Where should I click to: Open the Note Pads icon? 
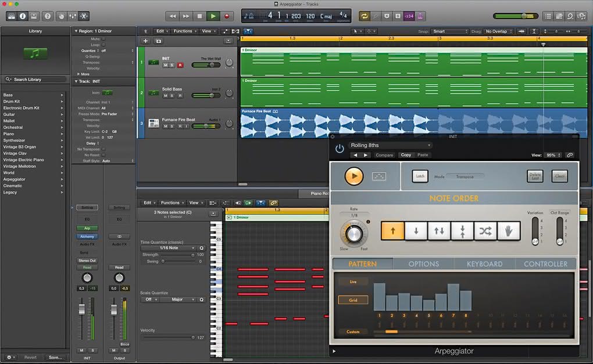pos(559,16)
